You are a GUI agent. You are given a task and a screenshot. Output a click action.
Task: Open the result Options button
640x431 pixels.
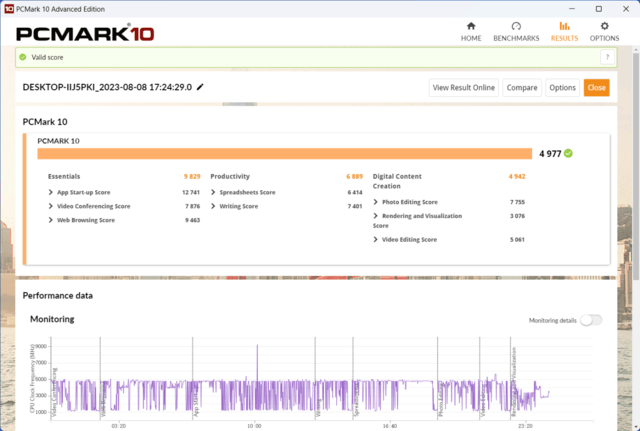click(x=562, y=88)
